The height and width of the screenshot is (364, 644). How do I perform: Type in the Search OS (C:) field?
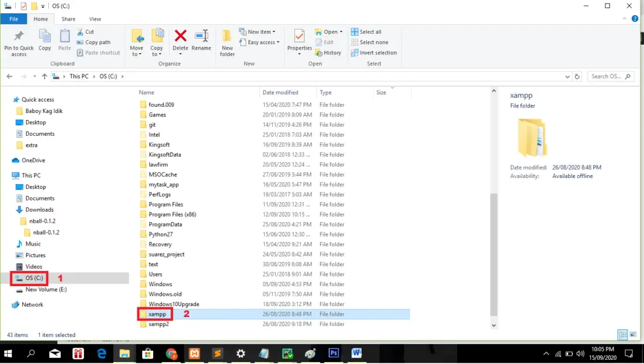coord(607,77)
